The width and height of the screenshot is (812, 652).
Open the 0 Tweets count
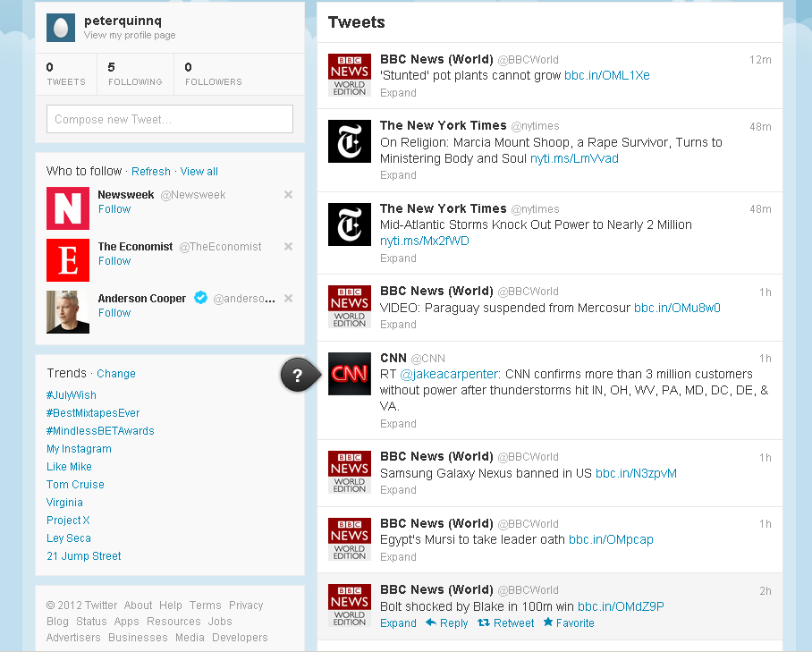pos(66,74)
